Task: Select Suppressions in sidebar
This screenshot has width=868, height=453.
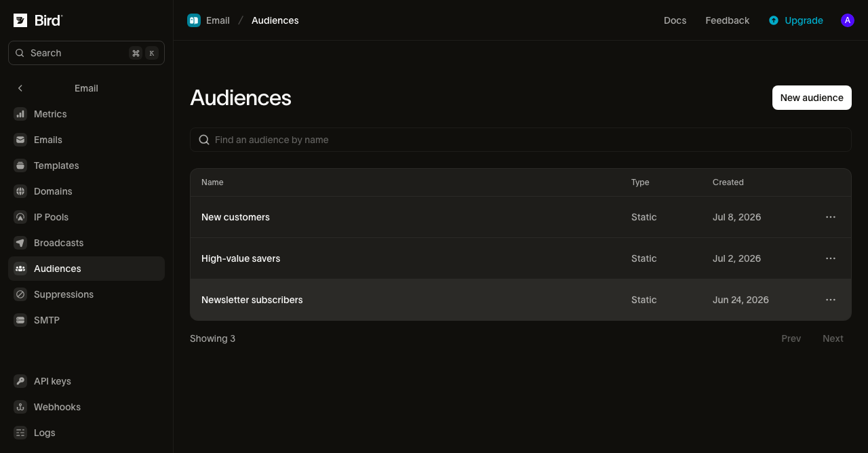Action: click(x=86, y=294)
